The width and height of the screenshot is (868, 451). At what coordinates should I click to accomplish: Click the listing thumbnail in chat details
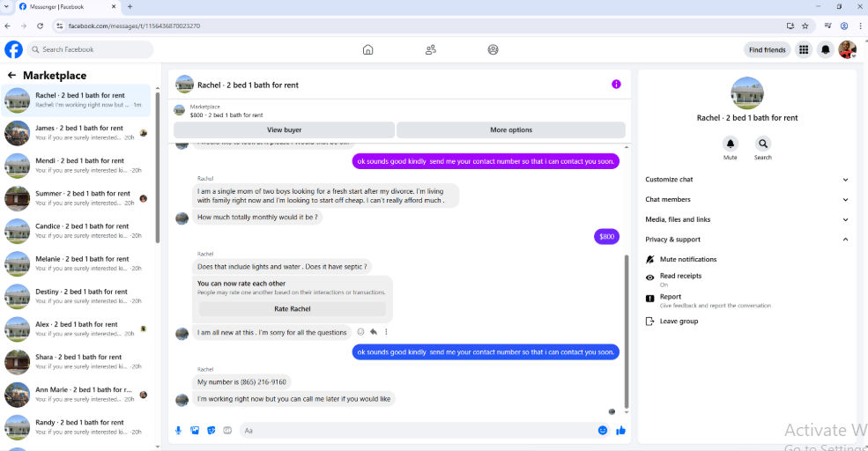click(747, 93)
